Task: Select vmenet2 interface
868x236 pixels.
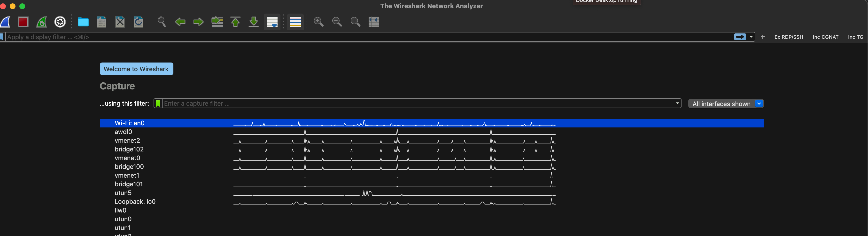Action: coord(432,141)
